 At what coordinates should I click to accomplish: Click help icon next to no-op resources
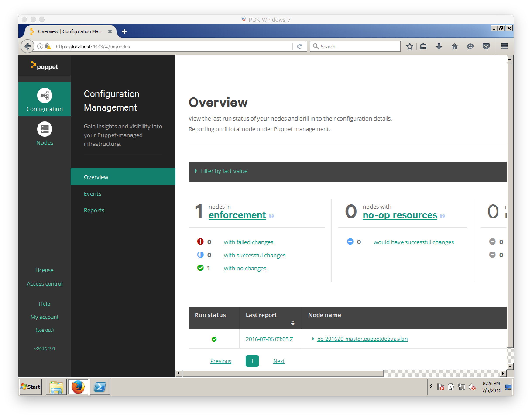(442, 216)
